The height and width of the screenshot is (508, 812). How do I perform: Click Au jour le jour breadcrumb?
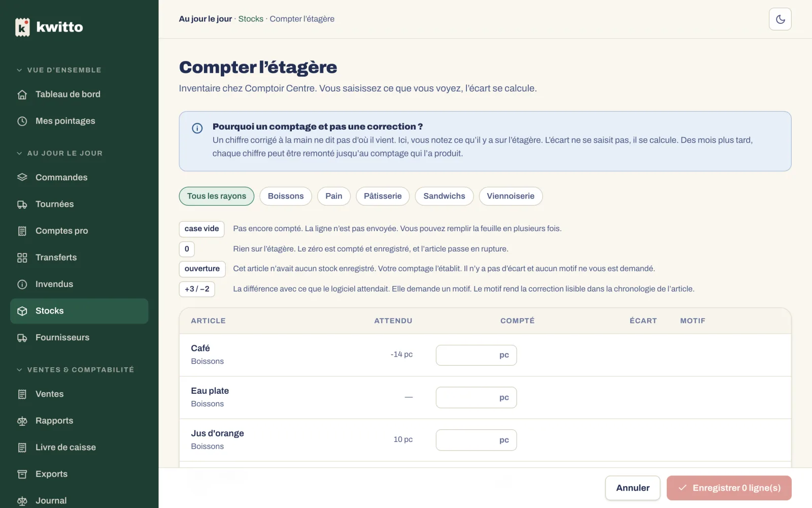tap(206, 19)
